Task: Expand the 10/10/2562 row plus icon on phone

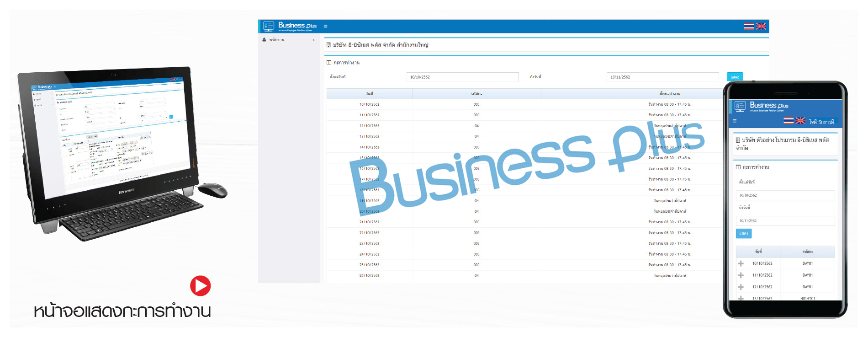Action: pyautogui.click(x=741, y=263)
